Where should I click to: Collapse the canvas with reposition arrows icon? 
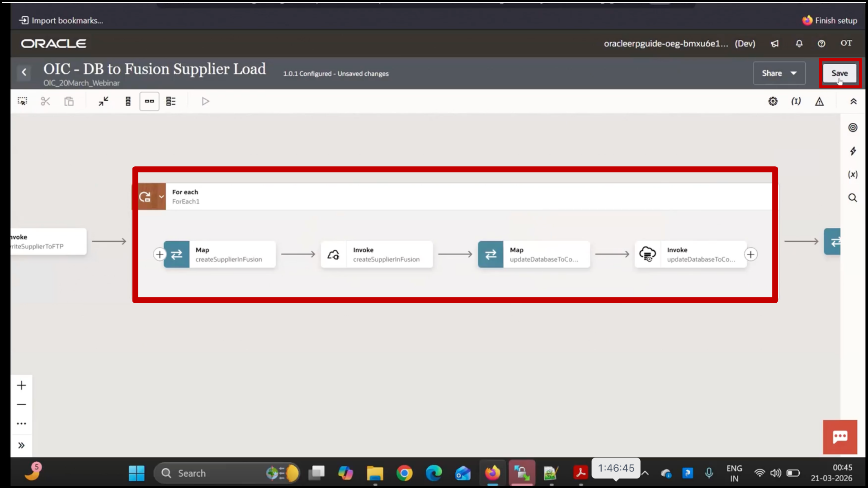(104, 101)
